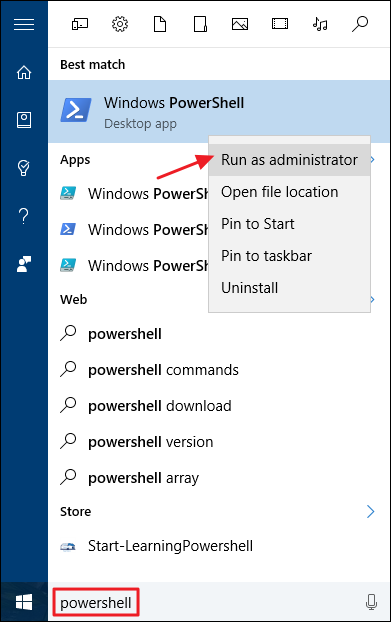391x622 pixels.
Task: Filter results by Videos icon
Action: click(280, 25)
